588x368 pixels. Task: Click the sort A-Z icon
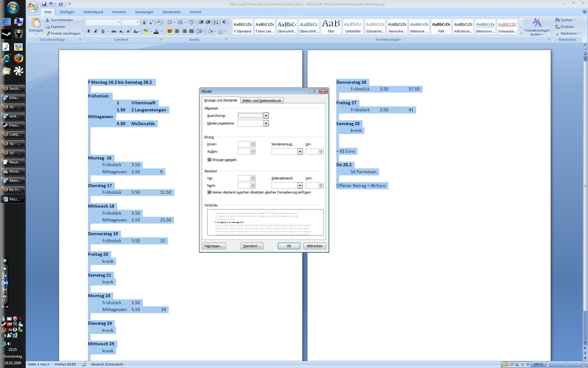click(x=216, y=22)
